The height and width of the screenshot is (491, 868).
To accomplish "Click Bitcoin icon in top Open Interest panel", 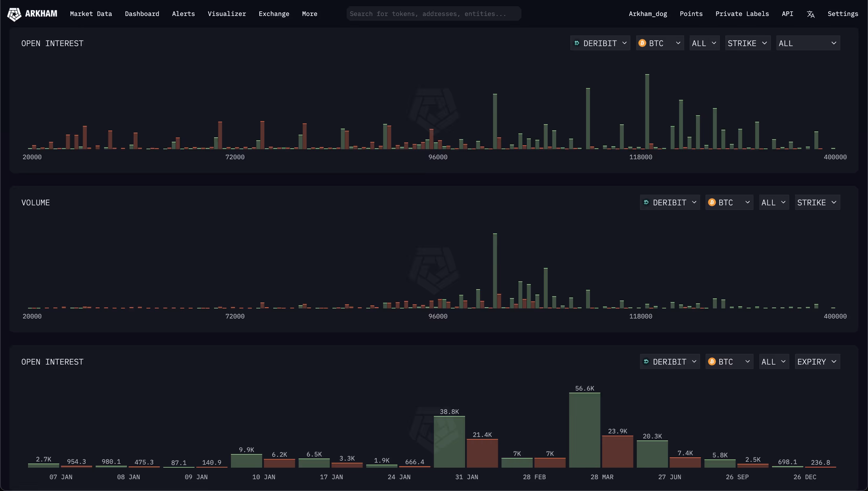I will pos(642,43).
